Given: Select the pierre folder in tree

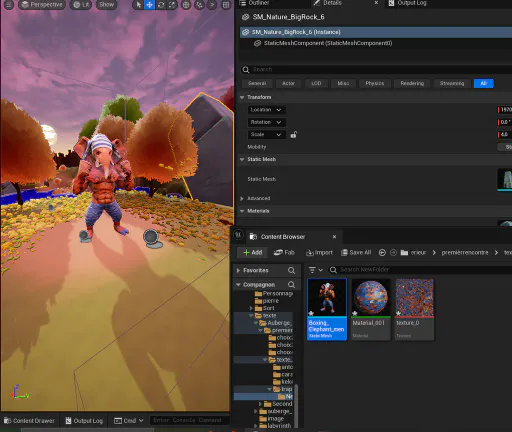Looking at the screenshot, I should [270, 301].
